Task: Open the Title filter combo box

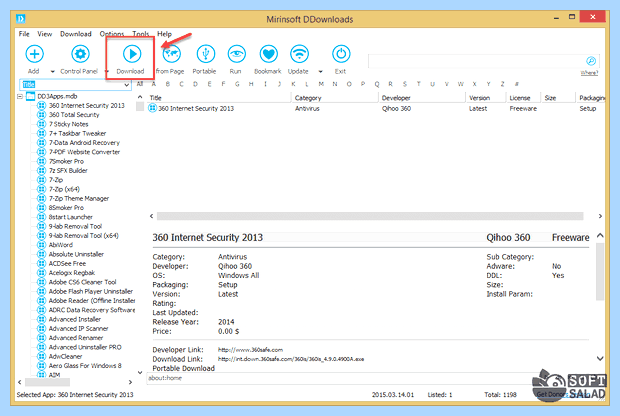Action: (x=75, y=85)
